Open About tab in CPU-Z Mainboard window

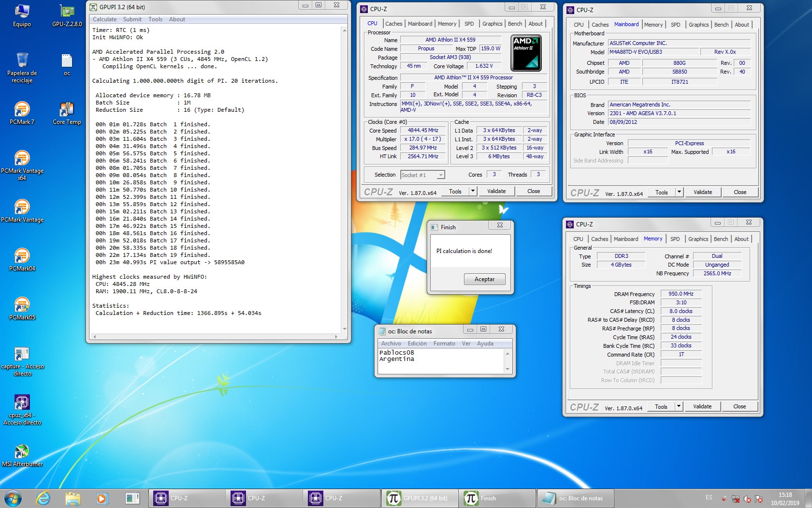tap(742, 25)
